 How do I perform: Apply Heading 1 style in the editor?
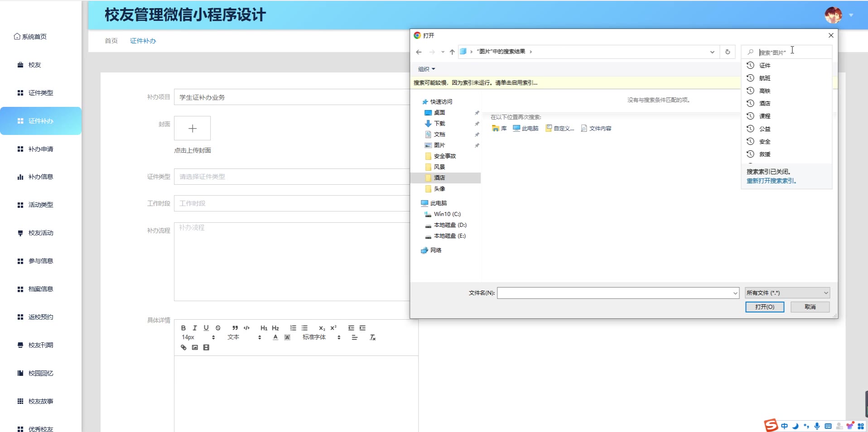(x=264, y=328)
